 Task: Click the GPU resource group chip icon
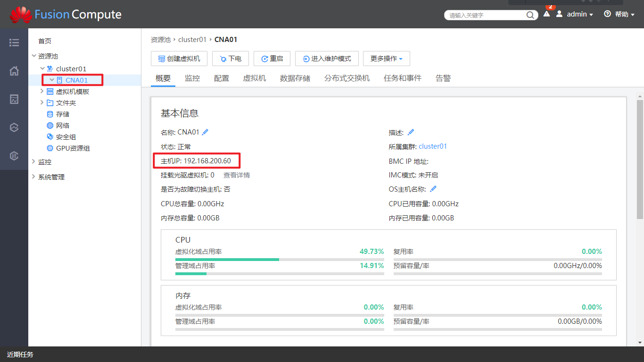point(50,148)
